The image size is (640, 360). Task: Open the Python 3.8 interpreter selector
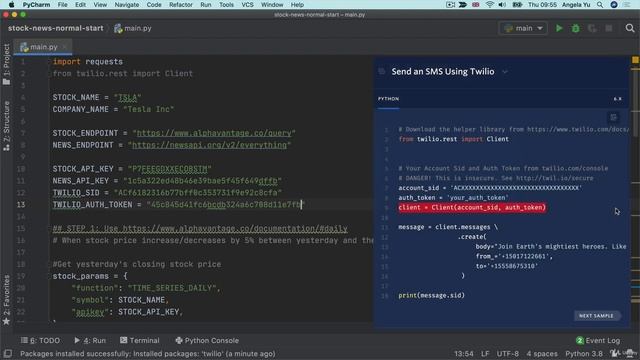[584, 353]
